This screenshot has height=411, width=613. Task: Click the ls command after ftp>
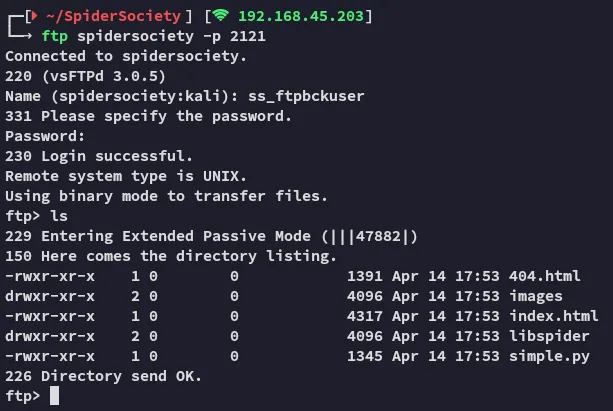coord(59,216)
